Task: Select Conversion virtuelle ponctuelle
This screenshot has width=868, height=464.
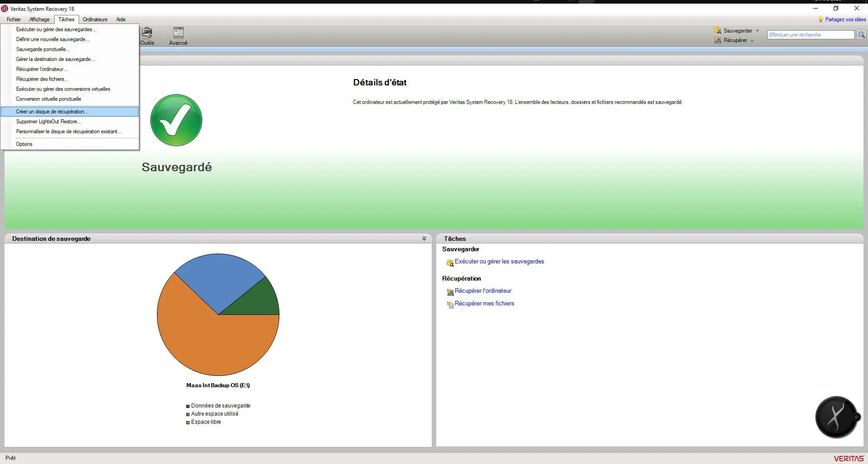Action: [70, 99]
